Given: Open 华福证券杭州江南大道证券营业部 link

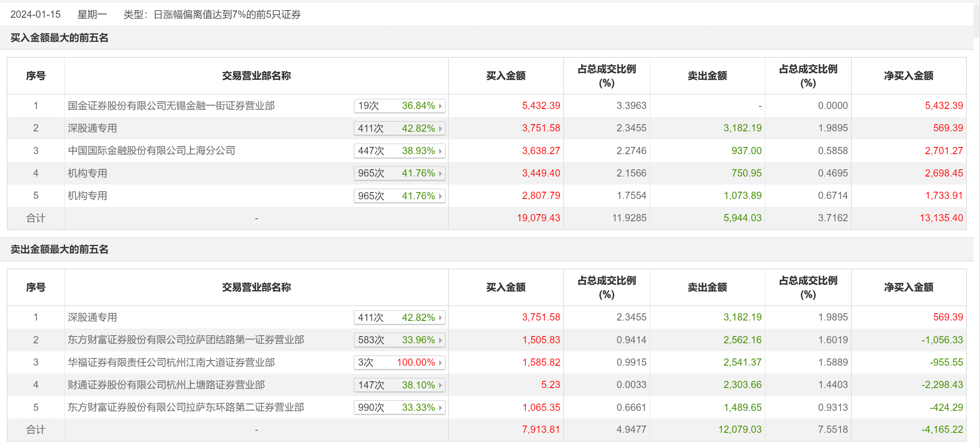Looking at the screenshot, I should pyautogui.click(x=171, y=362).
